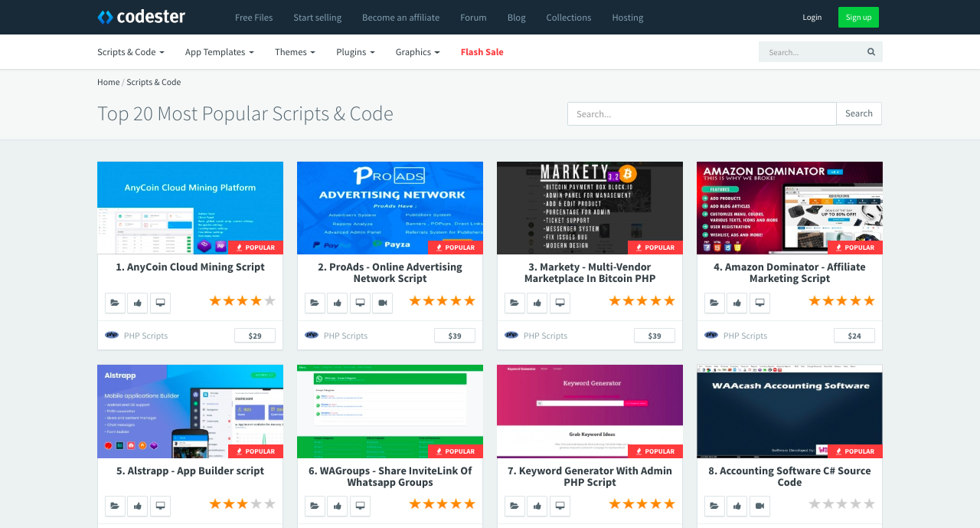Play video icon on ProAds card
980x528 pixels.
[383, 303]
